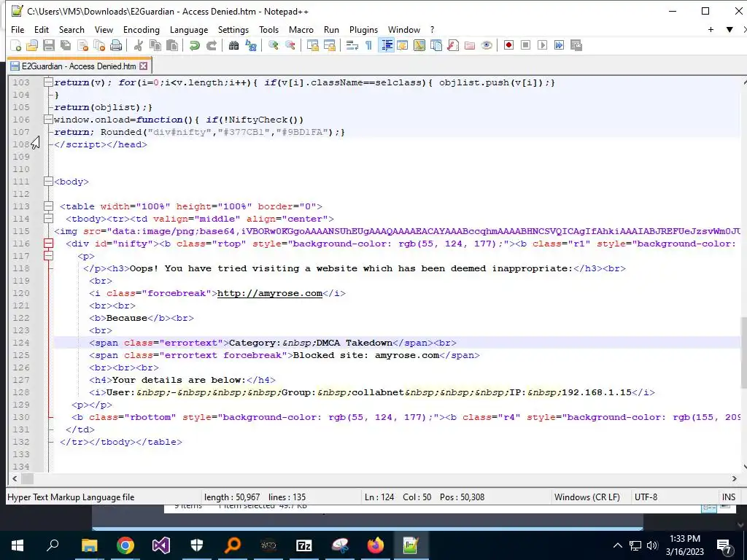747x560 pixels.
Task: Toggle Show All Characters pilcrow icon
Action: coord(368,45)
